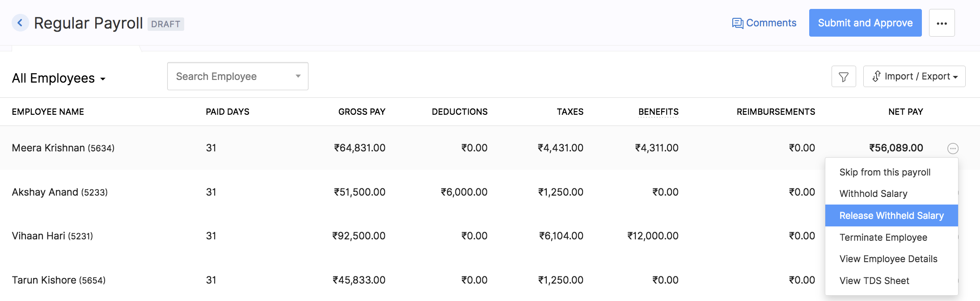Select View Employee Details
Viewport: 980px width, 301px height.
pyautogui.click(x=888, y=259)
